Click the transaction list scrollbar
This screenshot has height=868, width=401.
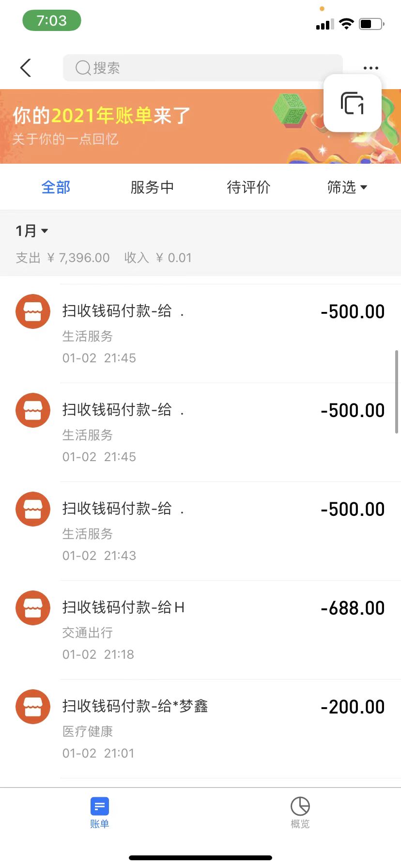click(x=397, y=391)
